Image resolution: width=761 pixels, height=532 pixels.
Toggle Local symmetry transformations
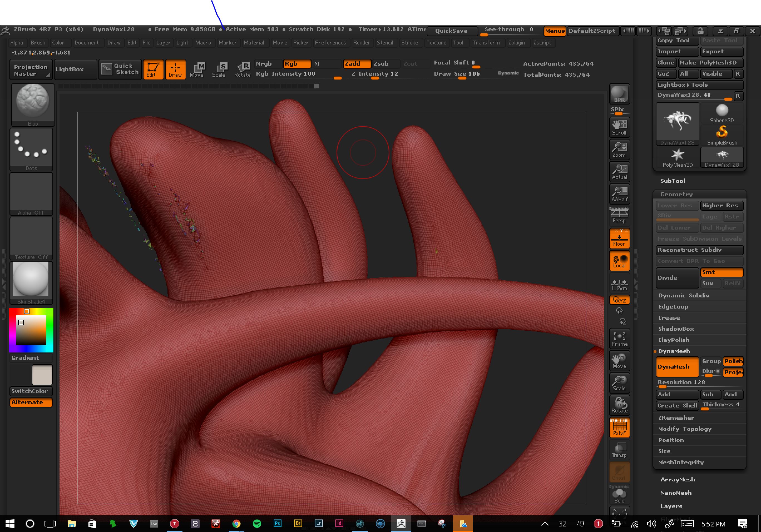pyautogui.click(x=619, y=261)
